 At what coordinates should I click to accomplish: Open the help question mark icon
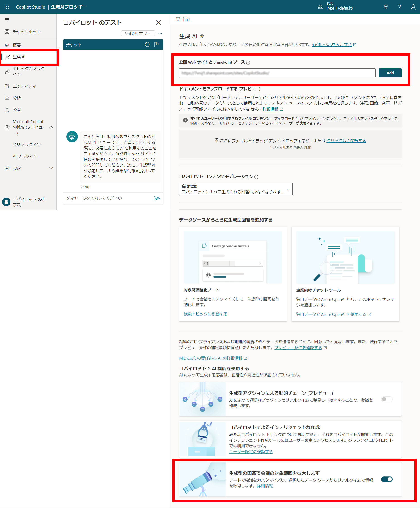pos(399,7)
